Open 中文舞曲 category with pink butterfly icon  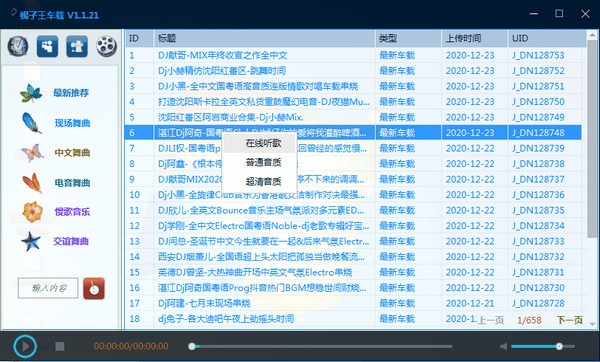55,153
